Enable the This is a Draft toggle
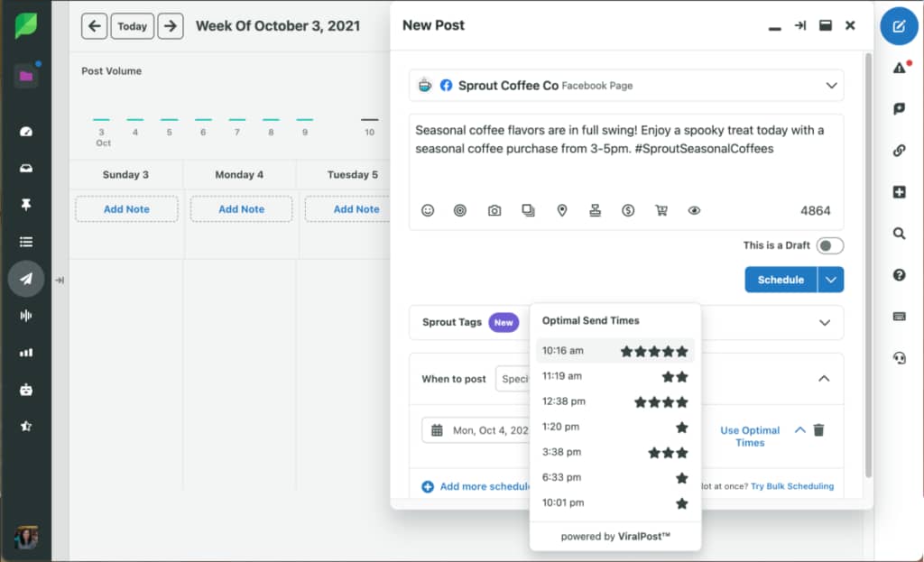Viewport: 924px width, 562px height. tap(829, 244)
